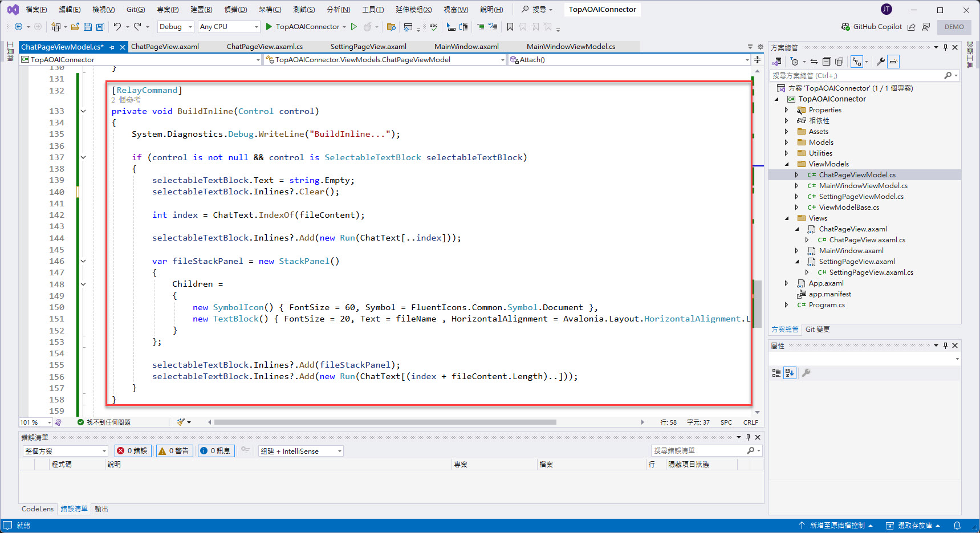Click the 搜尋錯誤清單 search field
The image size is (980, 533).
pyautogui.click(x=706, y=451)
